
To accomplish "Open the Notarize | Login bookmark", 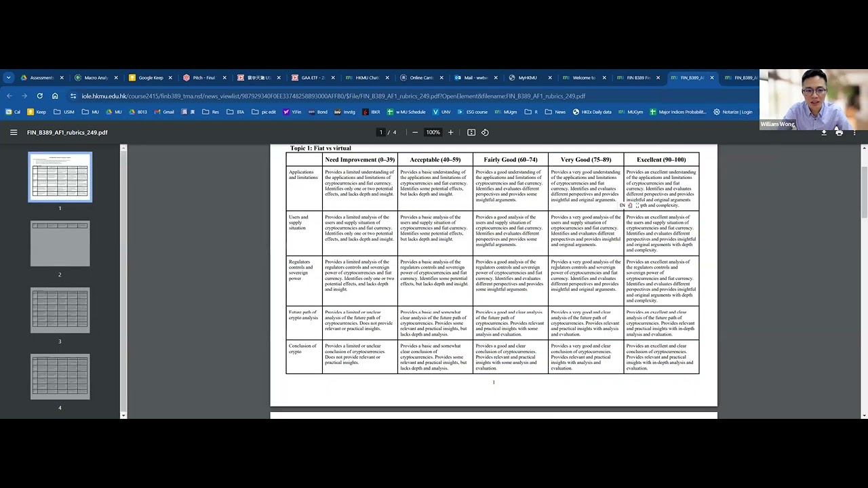I will tap(733, 112).
